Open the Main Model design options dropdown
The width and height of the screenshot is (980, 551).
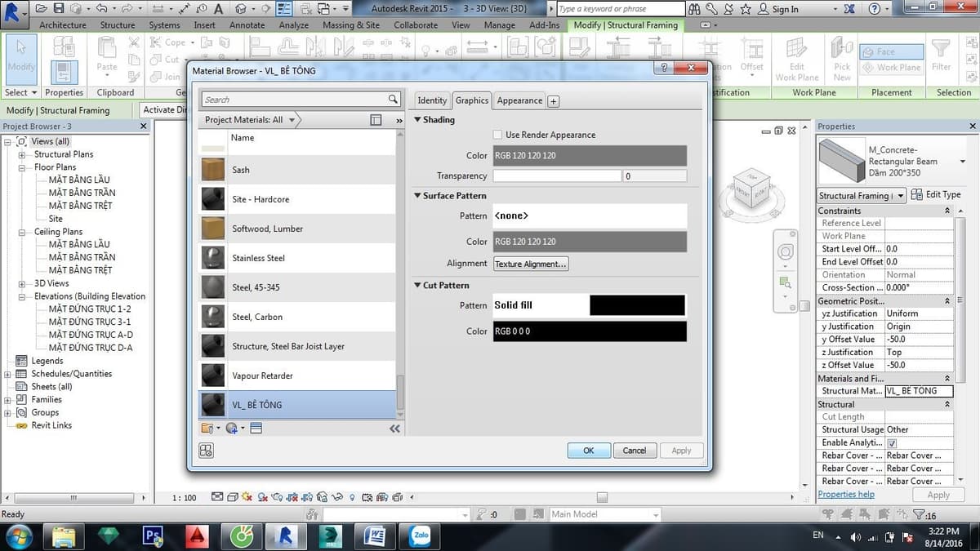coord(604,514)
